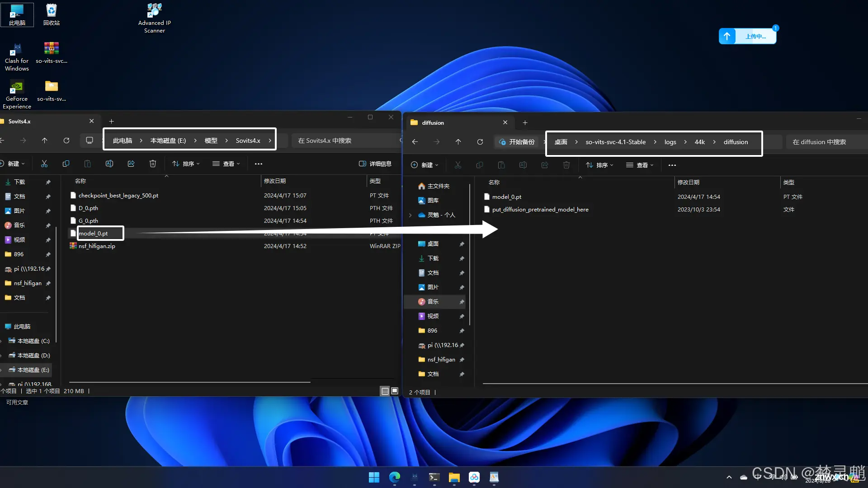Image resolution: width=868 pixels, height=488 pixels.
Task: Open more options in diffusion toolbar
Action: point(672,165)
